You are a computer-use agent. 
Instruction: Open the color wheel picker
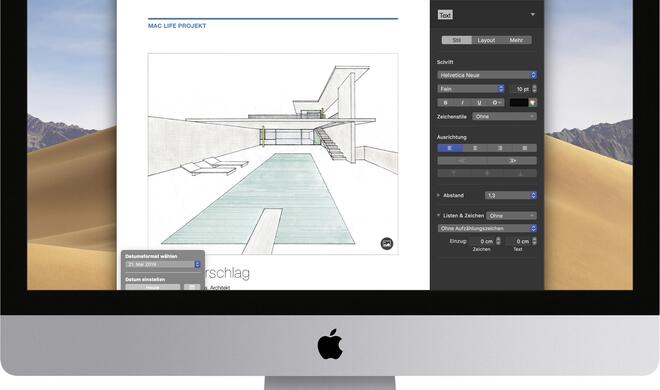[532, 103]
